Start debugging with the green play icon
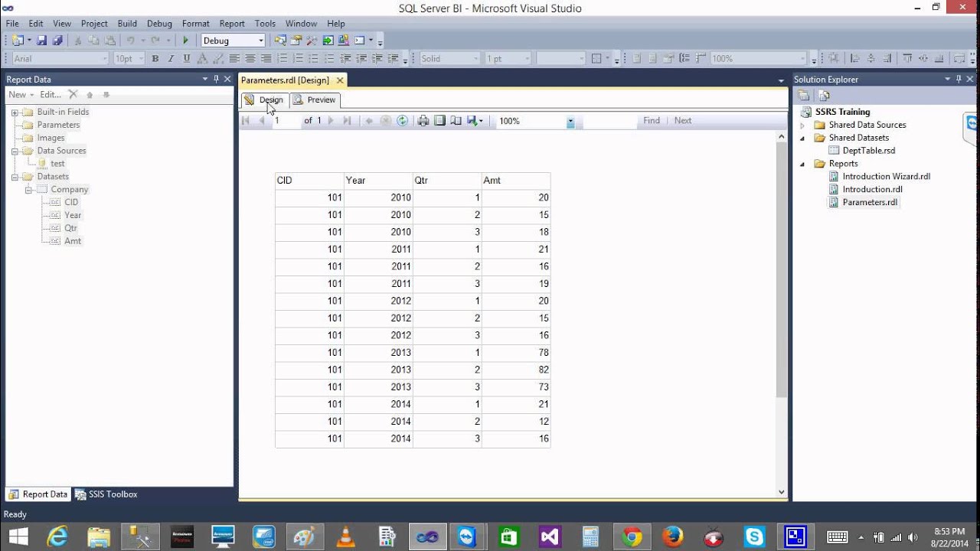 coord(185,41)
